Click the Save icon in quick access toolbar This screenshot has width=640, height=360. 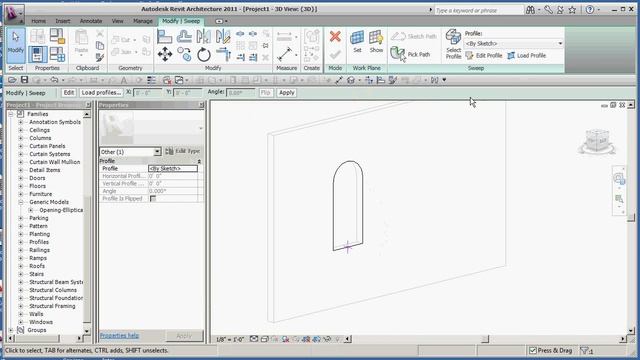[24, 80]
